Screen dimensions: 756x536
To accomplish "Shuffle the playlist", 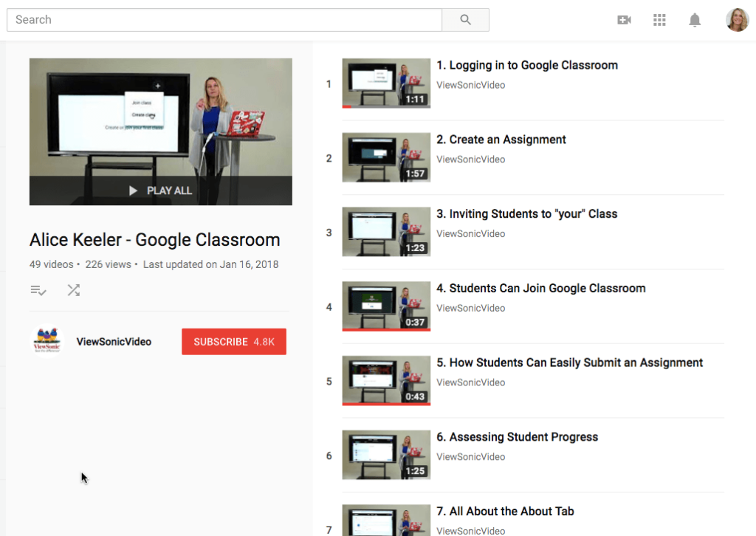I will pos(74,290).
